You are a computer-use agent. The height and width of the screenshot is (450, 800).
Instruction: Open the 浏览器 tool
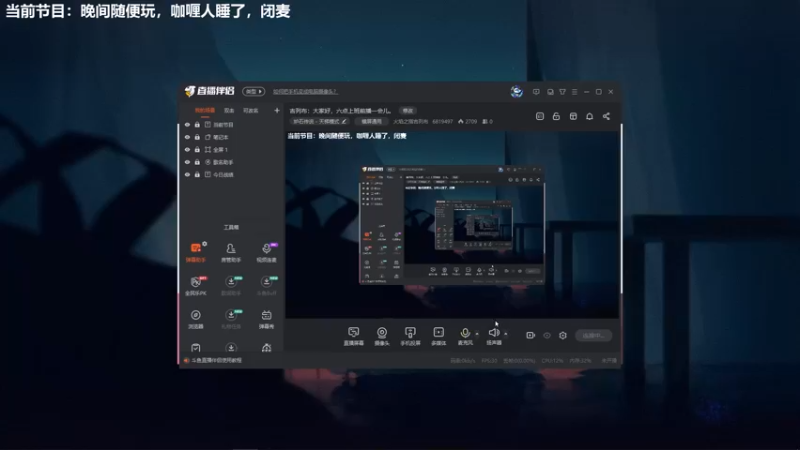pyautogui.click(x=195, y=319)
